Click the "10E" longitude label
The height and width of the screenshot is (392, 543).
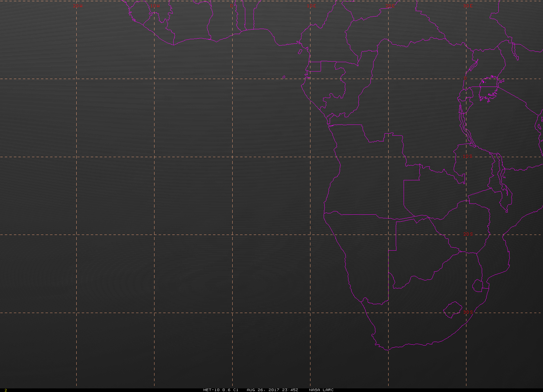click(312, 6)
